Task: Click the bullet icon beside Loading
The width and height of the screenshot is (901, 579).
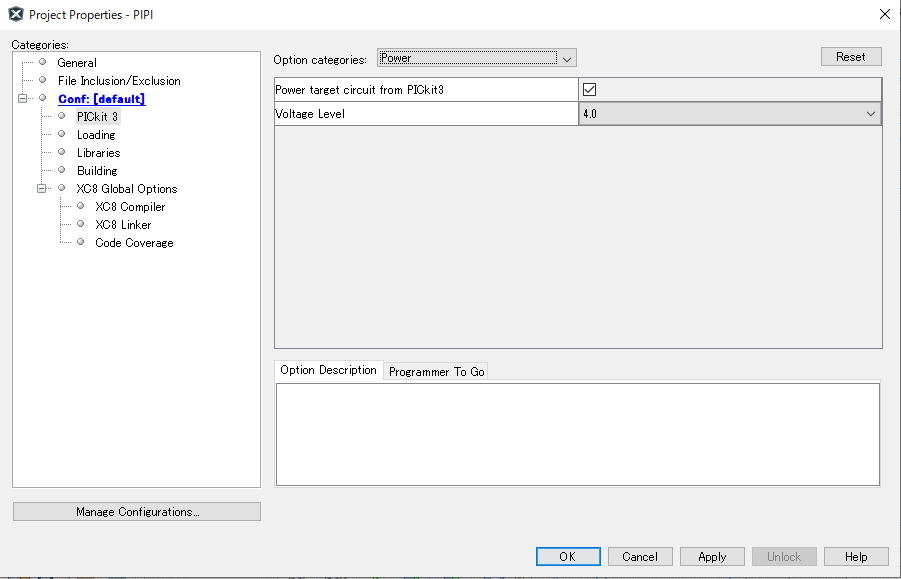Action: (x=61, y=134)
